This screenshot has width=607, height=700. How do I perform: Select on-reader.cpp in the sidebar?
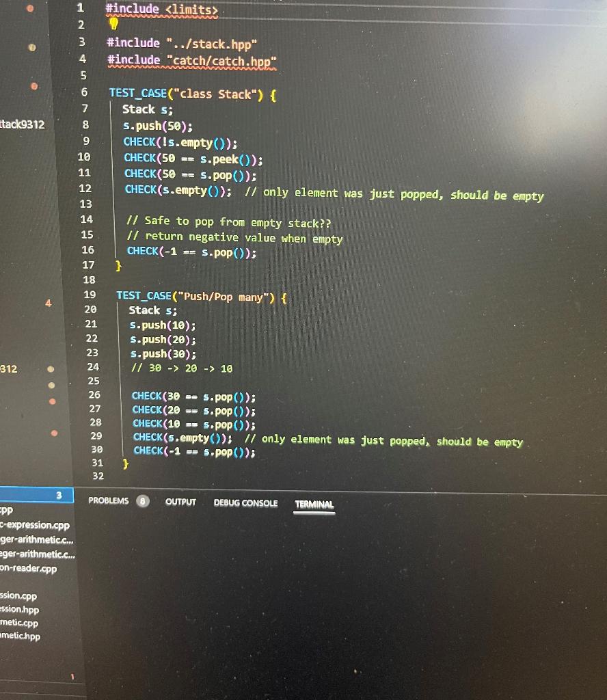tap(29, 568)
